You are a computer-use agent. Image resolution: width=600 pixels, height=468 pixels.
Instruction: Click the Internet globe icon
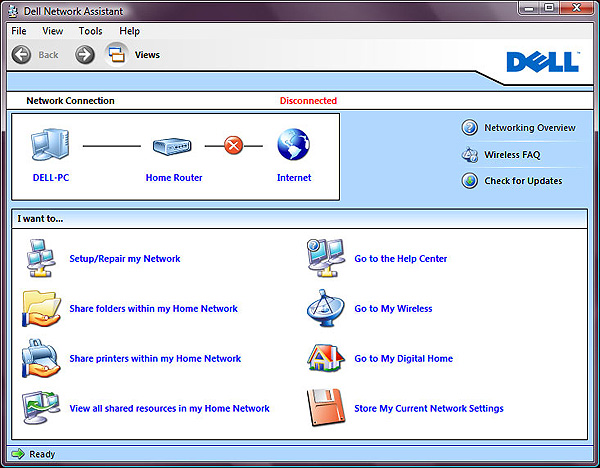coord(293,145)
